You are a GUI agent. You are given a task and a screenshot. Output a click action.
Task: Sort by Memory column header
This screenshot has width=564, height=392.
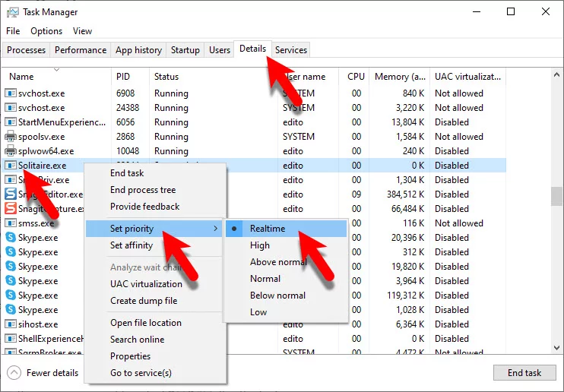400,77
